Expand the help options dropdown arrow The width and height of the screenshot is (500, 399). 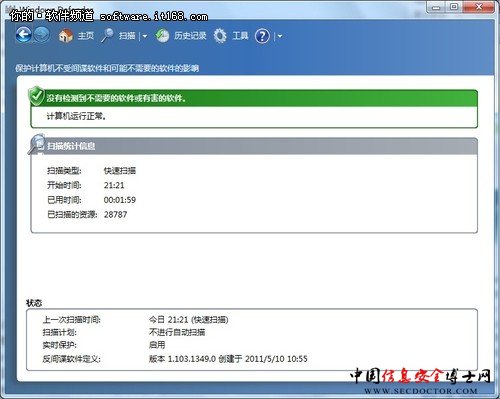pos(280,36)
